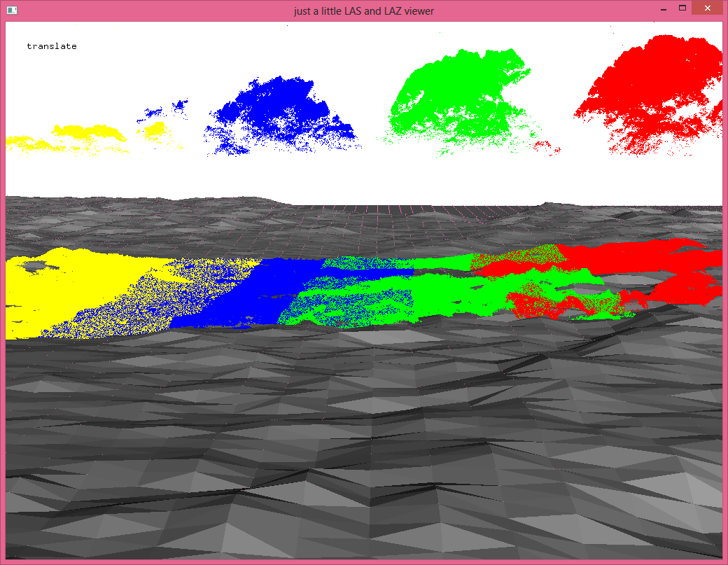Maximize the viewer window

pos(682,9)
